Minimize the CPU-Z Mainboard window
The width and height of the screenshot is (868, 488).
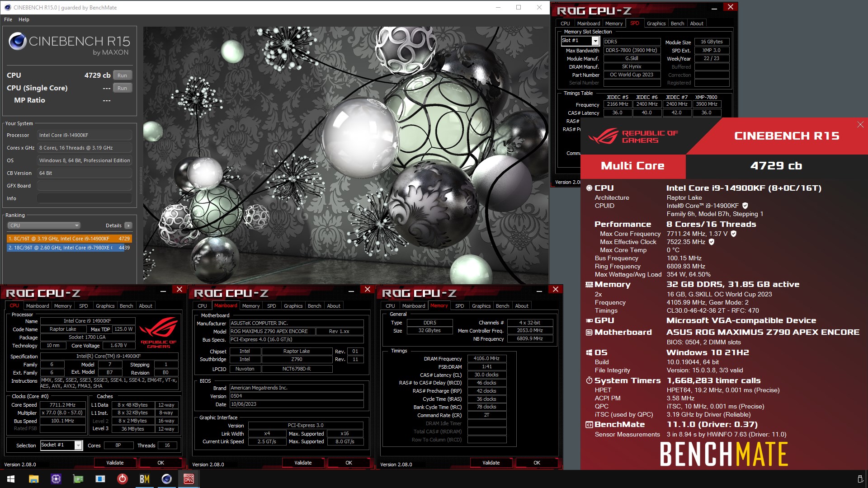351,290
